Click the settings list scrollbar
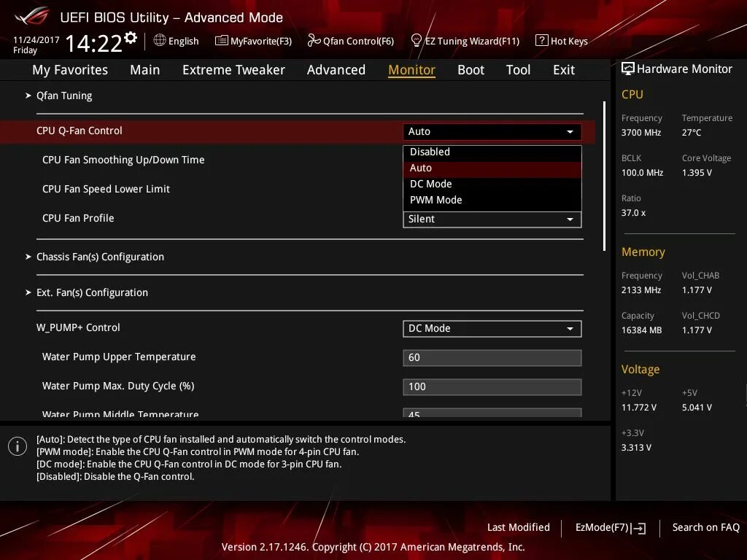Viewport: 747px width, 560px height. [x=604, y=176]
